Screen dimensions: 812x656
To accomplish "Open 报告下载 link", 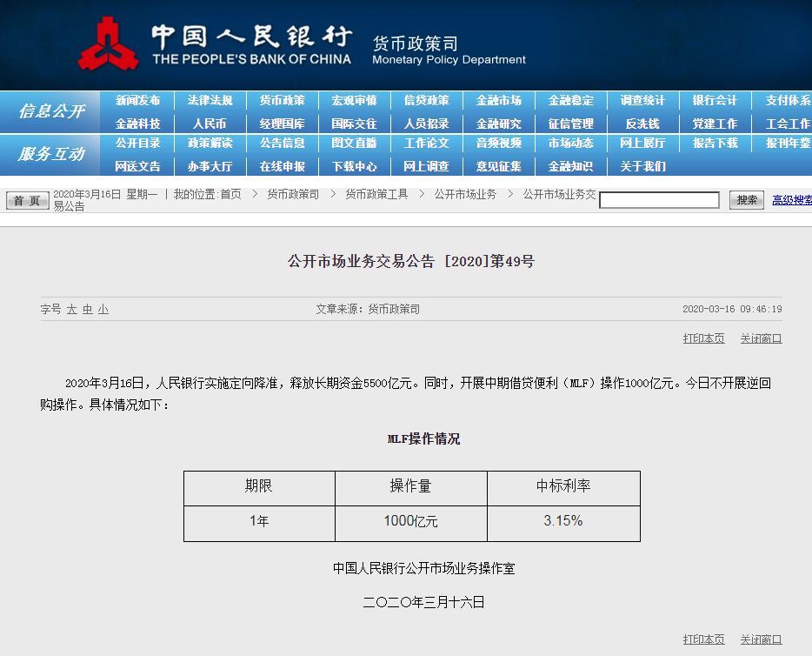I will pyautogui.click(x=715, y=143).
